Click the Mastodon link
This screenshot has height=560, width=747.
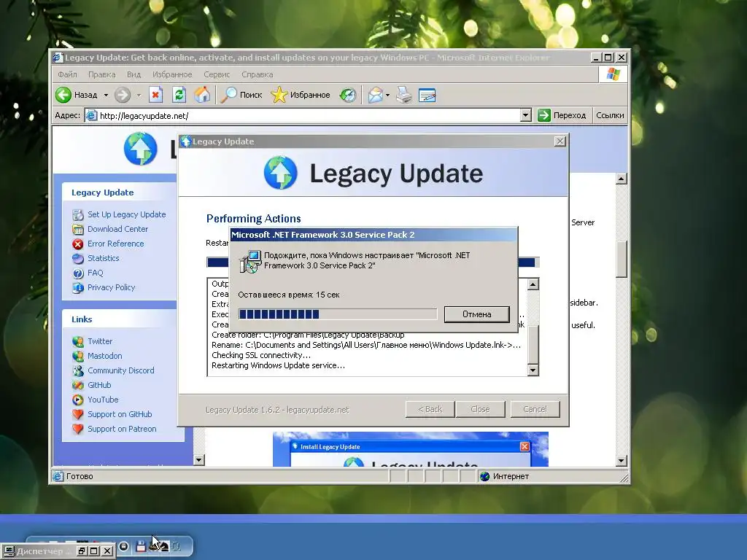click(105, 356)
